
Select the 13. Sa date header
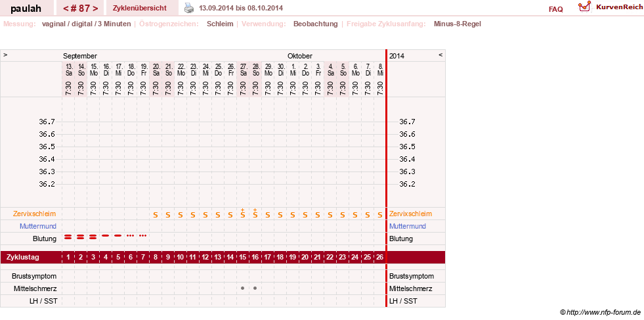69,70
